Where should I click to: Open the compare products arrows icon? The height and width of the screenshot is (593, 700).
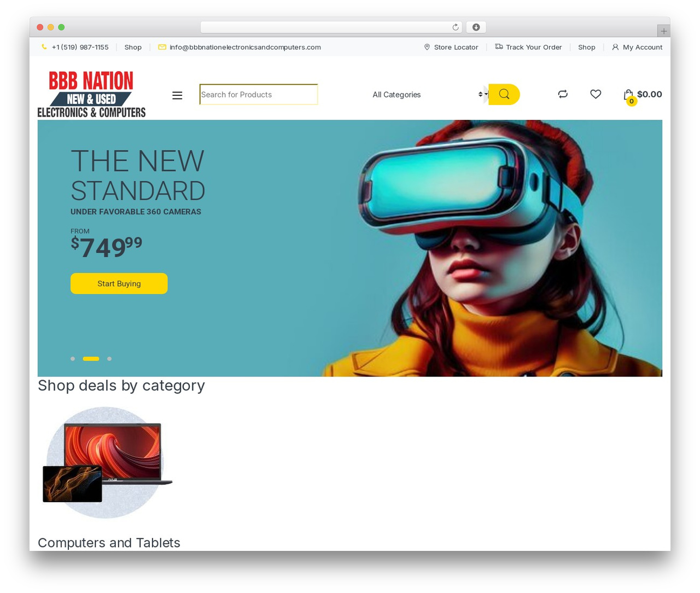click(x=563, y=94)
